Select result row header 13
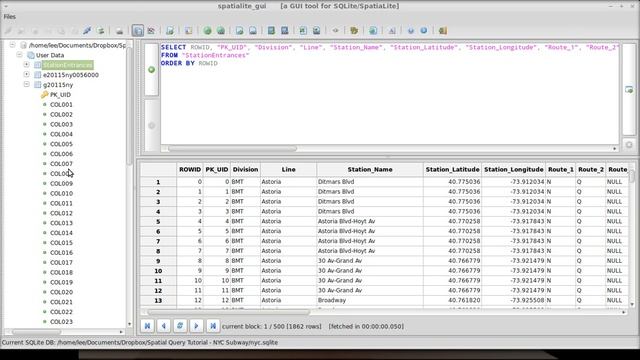Viewport: 640px width, 360px height. coord(158,300)
